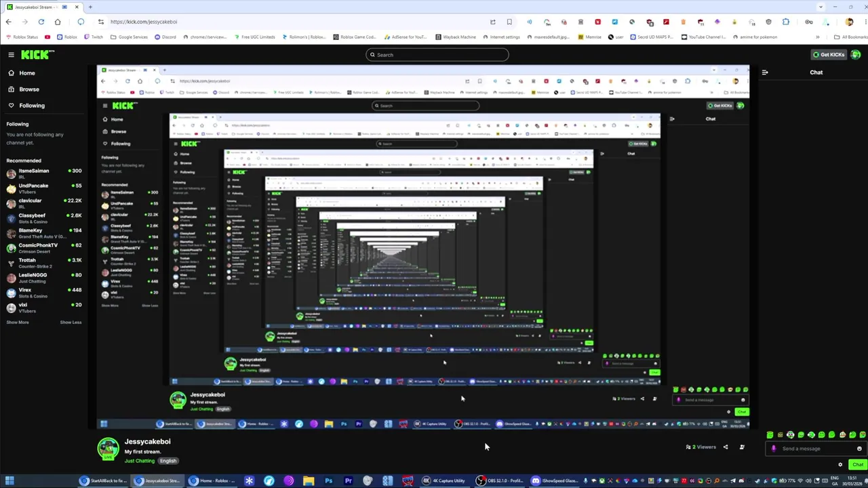Switch to IShowSpeed Discord taskbar window
Viewport: 868px width, 488px height.
click(x=555, y=481)
